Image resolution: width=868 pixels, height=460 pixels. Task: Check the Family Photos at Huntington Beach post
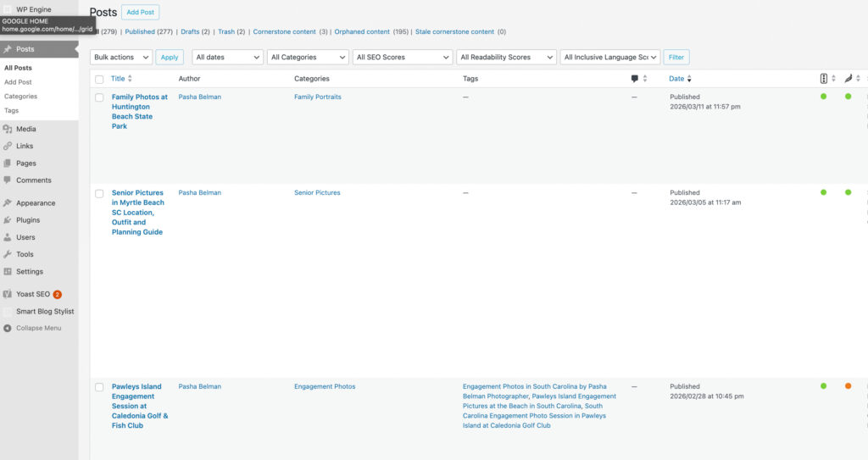(99, 97)
